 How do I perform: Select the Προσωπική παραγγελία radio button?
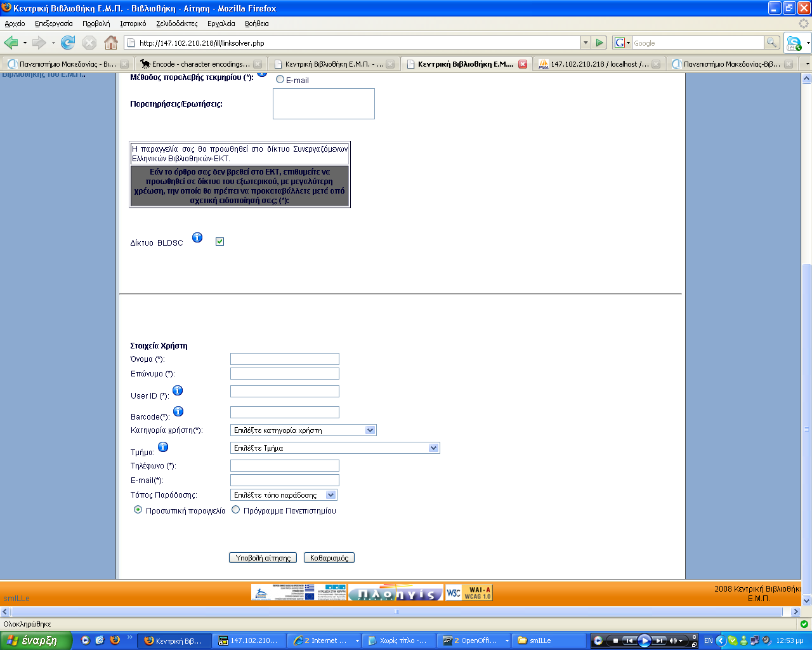pos(138,510)
